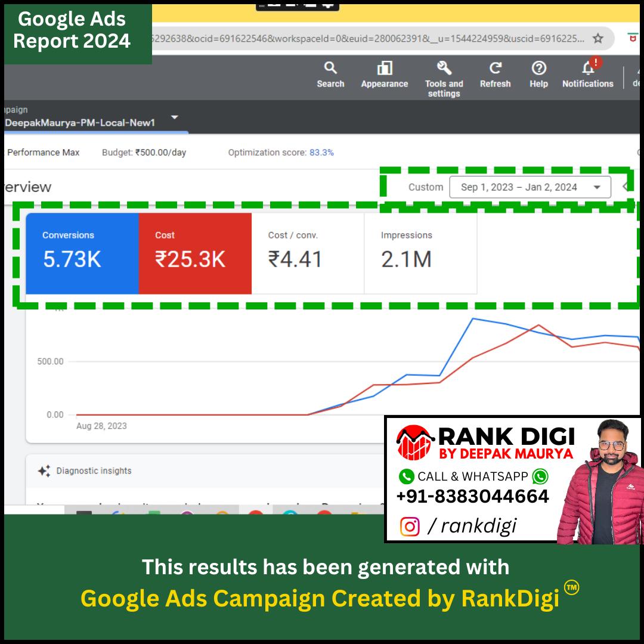
Task: Click the Optimization score 83.3% link
Action: tap(321, 153)
